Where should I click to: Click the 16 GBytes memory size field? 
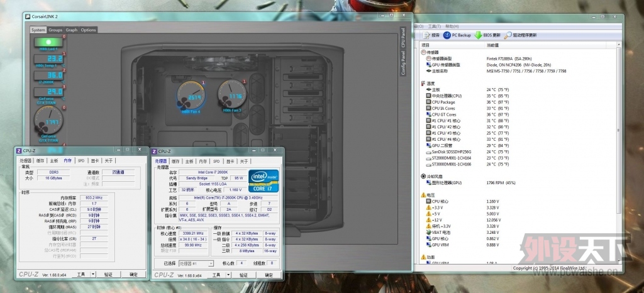53,178
